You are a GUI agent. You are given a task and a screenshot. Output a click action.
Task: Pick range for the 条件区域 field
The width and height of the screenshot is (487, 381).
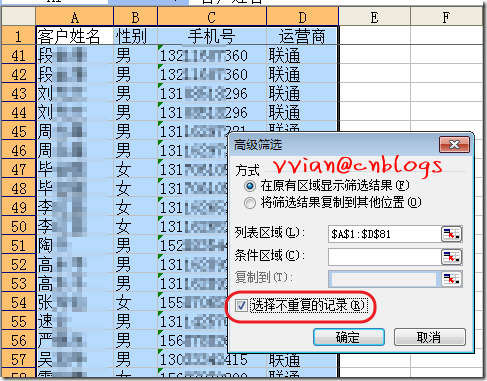(x=451, y=257)
